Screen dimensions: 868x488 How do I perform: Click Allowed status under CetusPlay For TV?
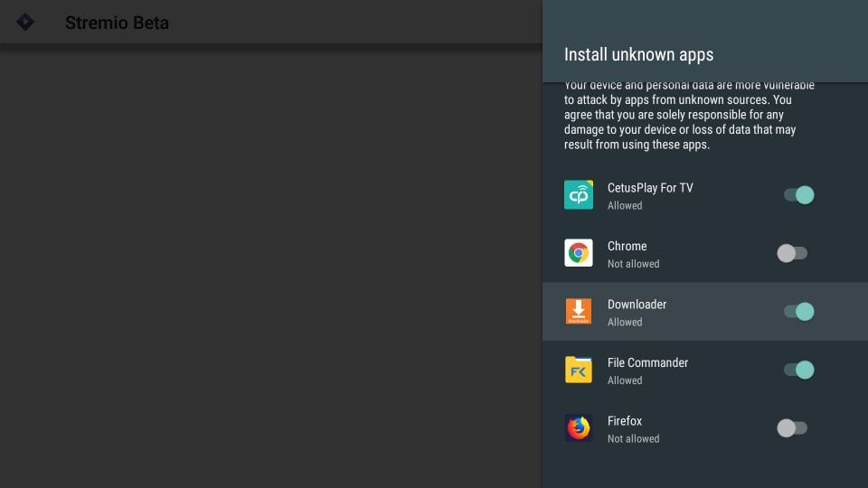(625, 205)
